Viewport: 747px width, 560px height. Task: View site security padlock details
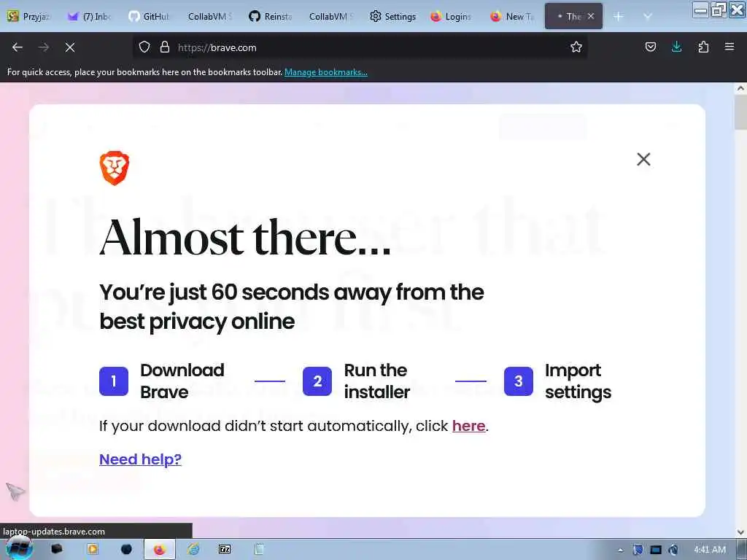click(165, 47)
